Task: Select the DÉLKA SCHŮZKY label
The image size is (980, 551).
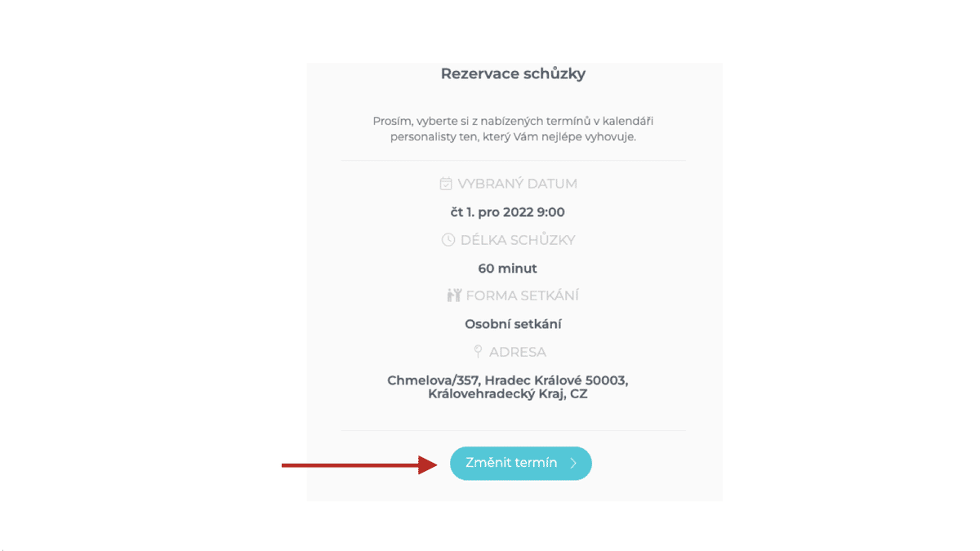Action: pyautogui.click(x=518, y=240)
